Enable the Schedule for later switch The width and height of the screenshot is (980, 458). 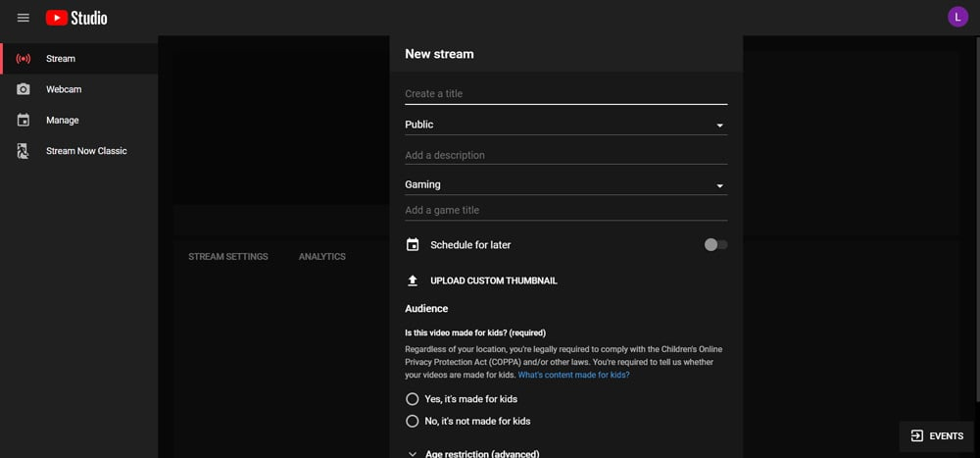(715, 244)
